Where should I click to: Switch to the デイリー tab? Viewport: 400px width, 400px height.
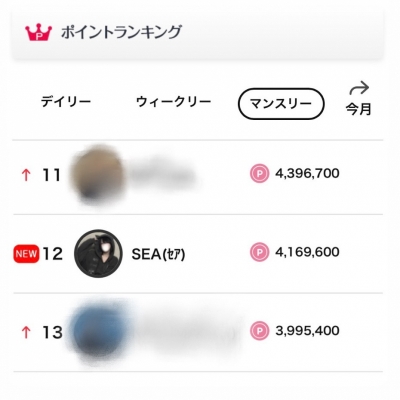coord(66,102)
